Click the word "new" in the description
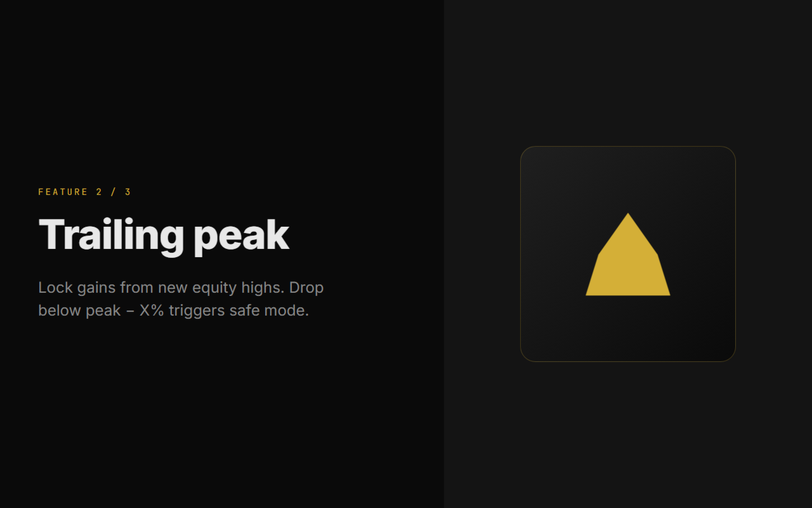Screen dimensions: 812x508 coord(173,288)
